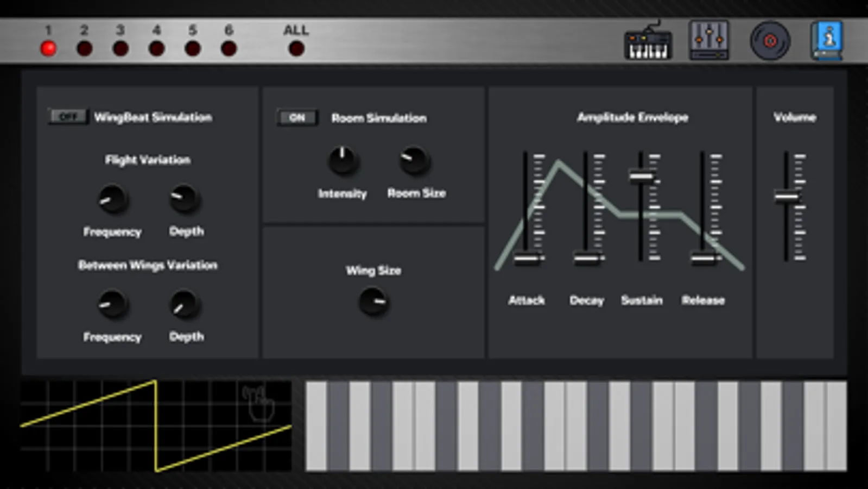Viewport: 868px width, 489px height.
Task: Toggle WingBeat Simulation OFF switch
Action: (x=68, y=117)
